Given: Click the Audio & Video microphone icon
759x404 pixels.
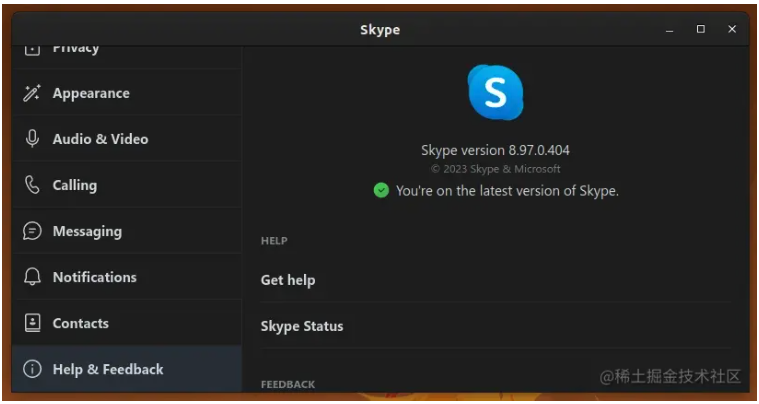Looking at the screenshot, I should click(x=32, y=139).
